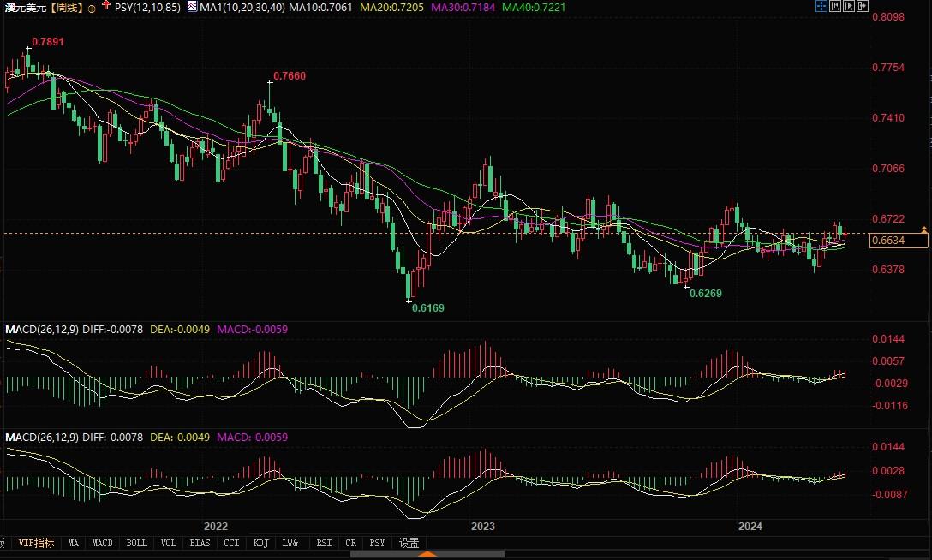Click the blue crosshair cursor icon
Screen dimensions: 932x560
821,7
